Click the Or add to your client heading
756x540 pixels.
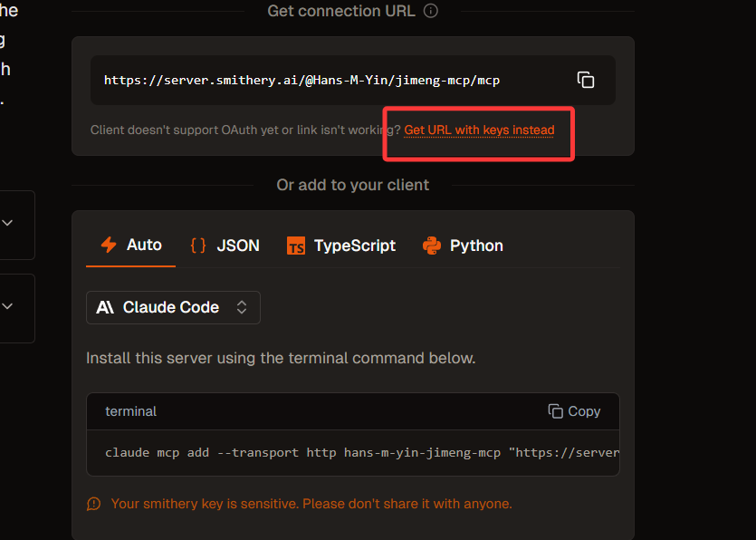(352, 185)
